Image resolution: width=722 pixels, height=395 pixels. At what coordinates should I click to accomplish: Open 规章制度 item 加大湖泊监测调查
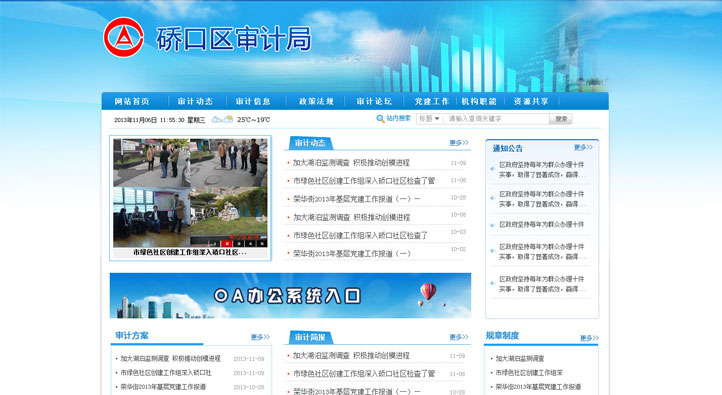520,358
